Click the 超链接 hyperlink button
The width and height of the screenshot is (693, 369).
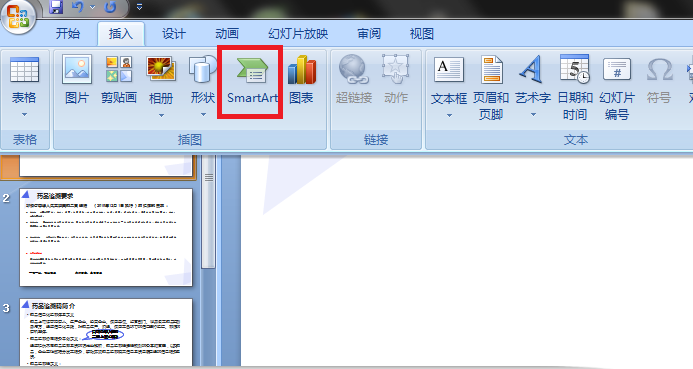pos(354,80)
